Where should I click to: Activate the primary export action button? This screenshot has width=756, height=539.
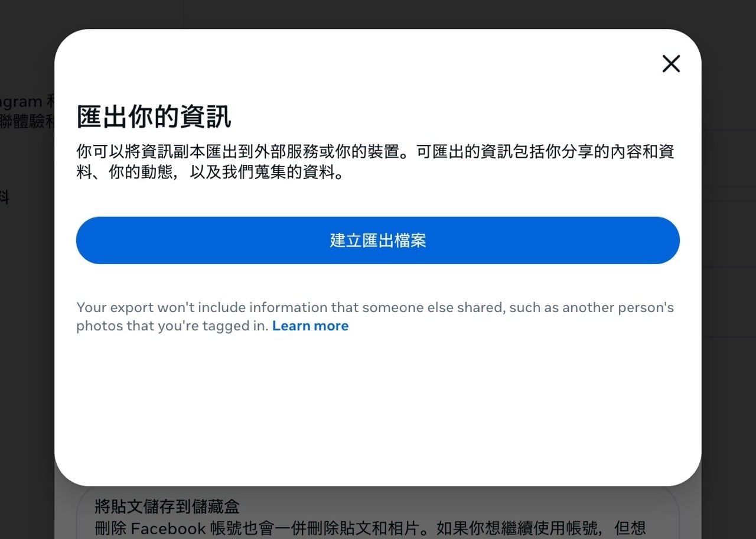click(377, 240)
